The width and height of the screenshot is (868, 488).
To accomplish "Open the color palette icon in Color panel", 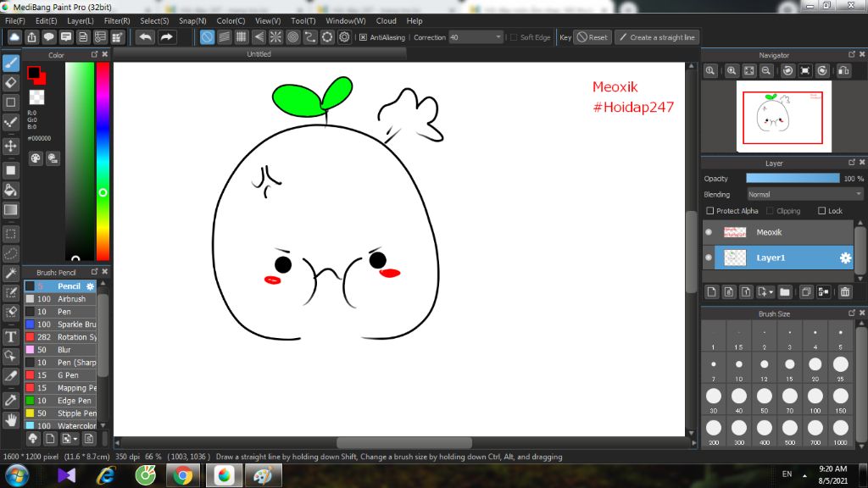I will click(x=36, y=158).
